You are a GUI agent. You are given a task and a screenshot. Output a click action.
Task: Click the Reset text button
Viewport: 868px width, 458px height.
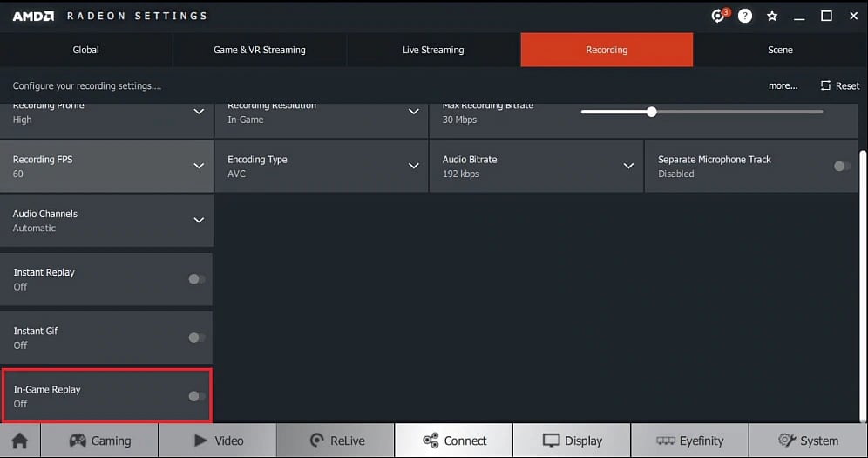[x=847, y=85]
